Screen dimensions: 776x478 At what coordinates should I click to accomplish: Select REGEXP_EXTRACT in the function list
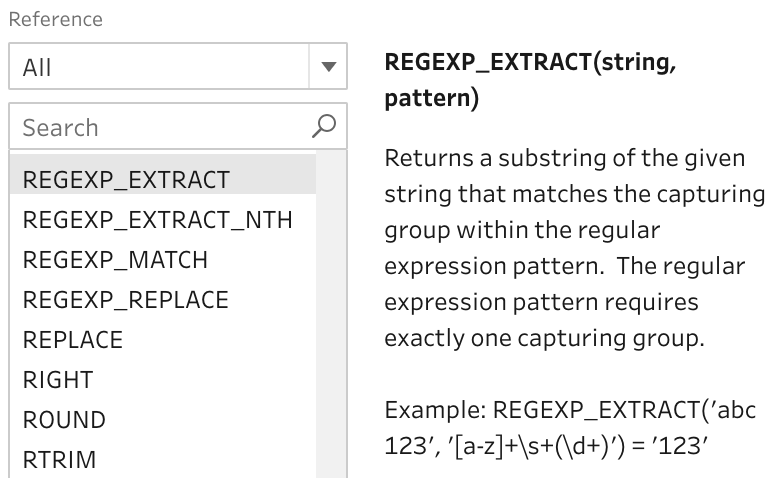point(126,180)
